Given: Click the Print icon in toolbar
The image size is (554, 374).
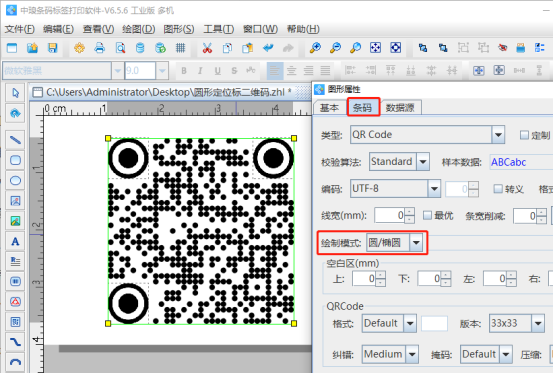Looking at the screenshot, I should coord(100,48).
